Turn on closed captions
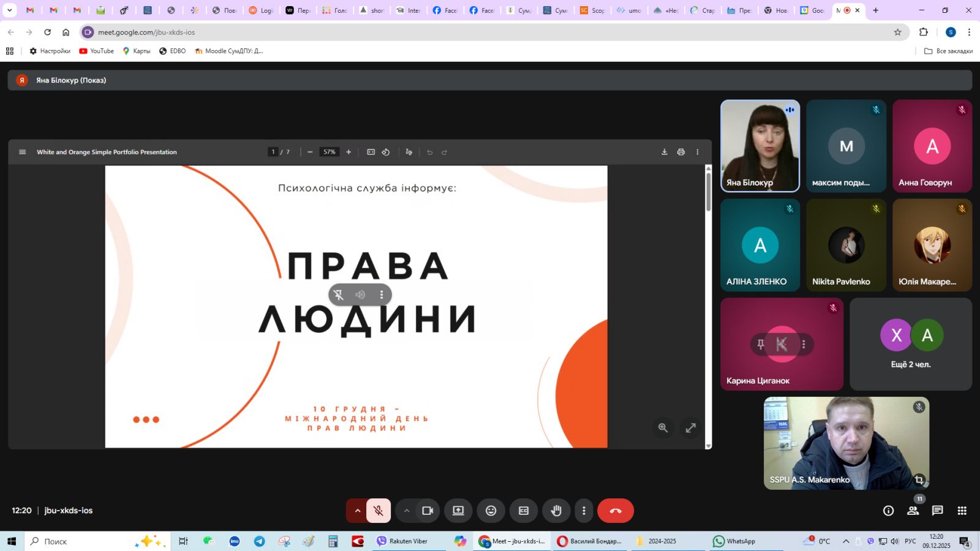The width and height of the screenshot is (980, 551). click(x=524, y=511)
